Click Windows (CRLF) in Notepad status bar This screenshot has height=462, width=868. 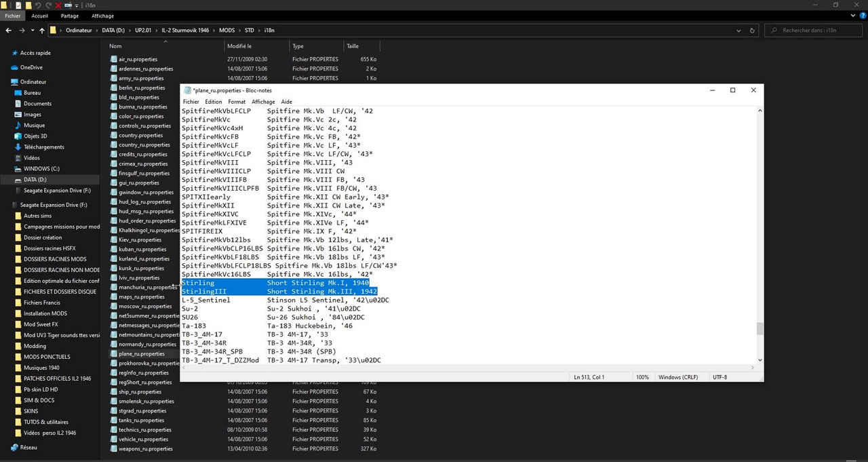pyautogui.click(x=679, y=377)
